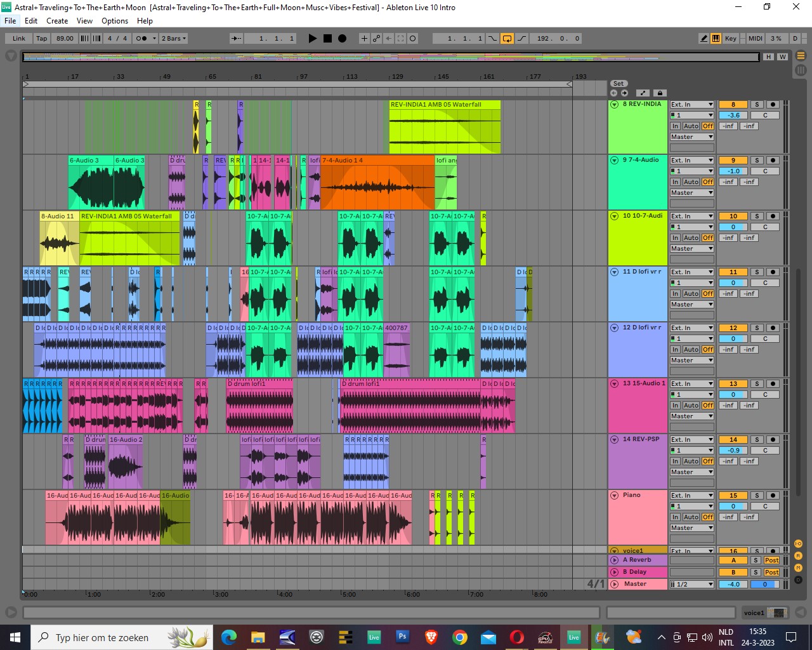Toggle the I-O section show button

(798, 544)
